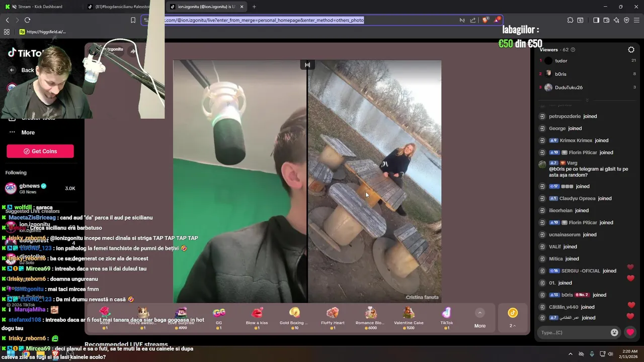This screenshot has height=362, width=644.
Task: Reload the current page
Action: pos(27,20)
